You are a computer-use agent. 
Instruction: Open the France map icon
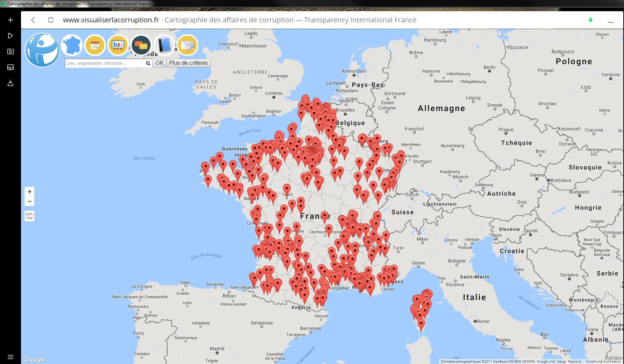click(72, 45)
